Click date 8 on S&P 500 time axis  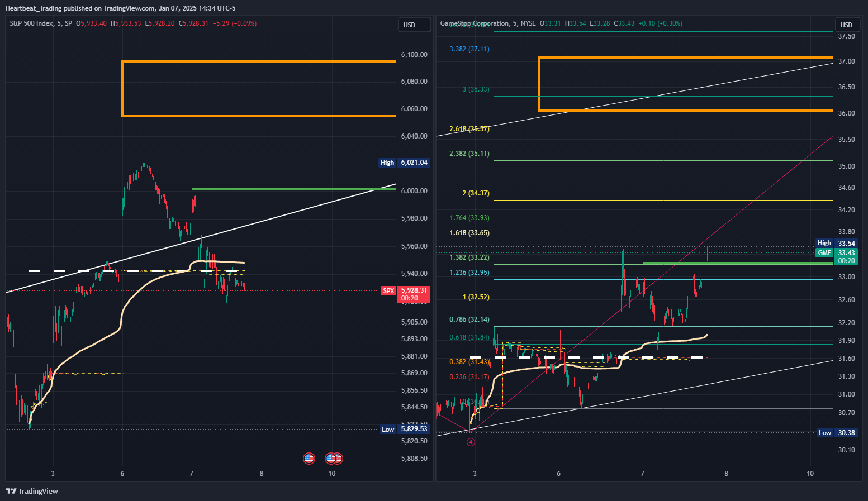tap(262, 474)
